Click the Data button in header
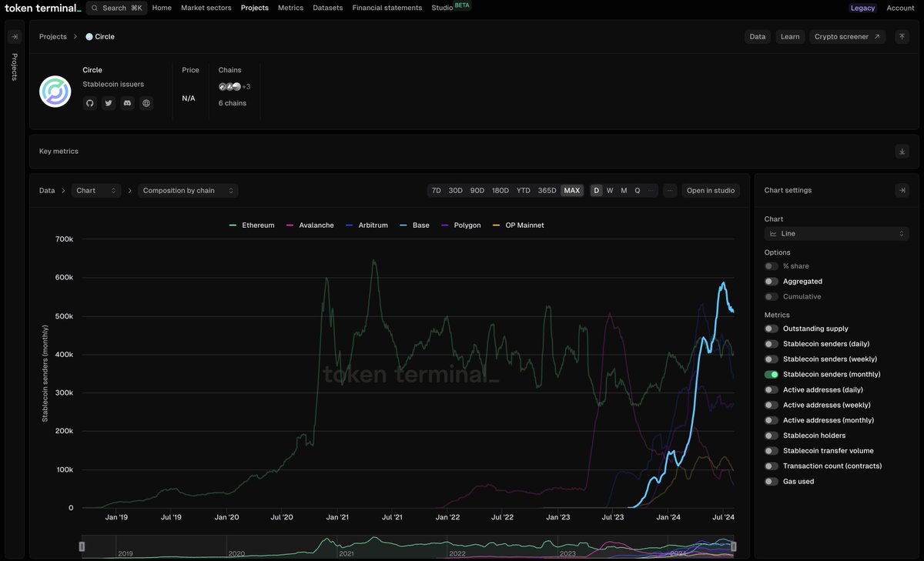Screen dimensions: 924x561 click(x=758, y=36)
